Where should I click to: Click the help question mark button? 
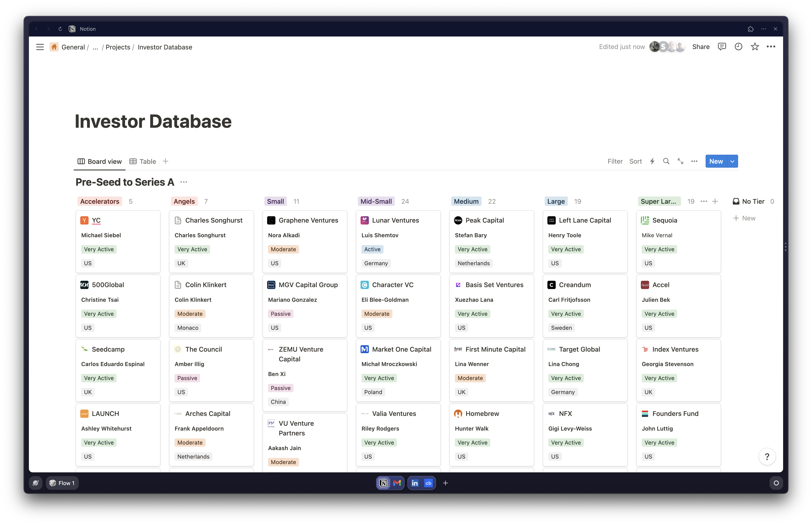[x=767, y=456]
